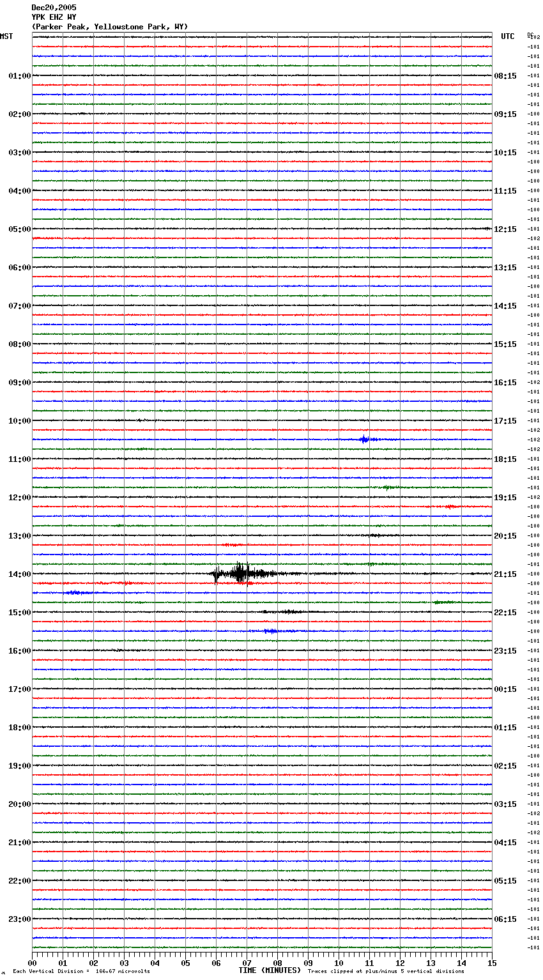This screenshot has width=543, height=980.
Task: Click the blue burst near minute 1 below 14:00
Action: pos(77,593)
